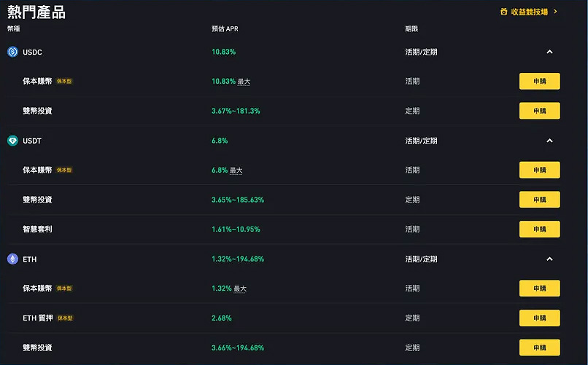Subscribe to USDC 保本賺幣 with 申購

539,82
